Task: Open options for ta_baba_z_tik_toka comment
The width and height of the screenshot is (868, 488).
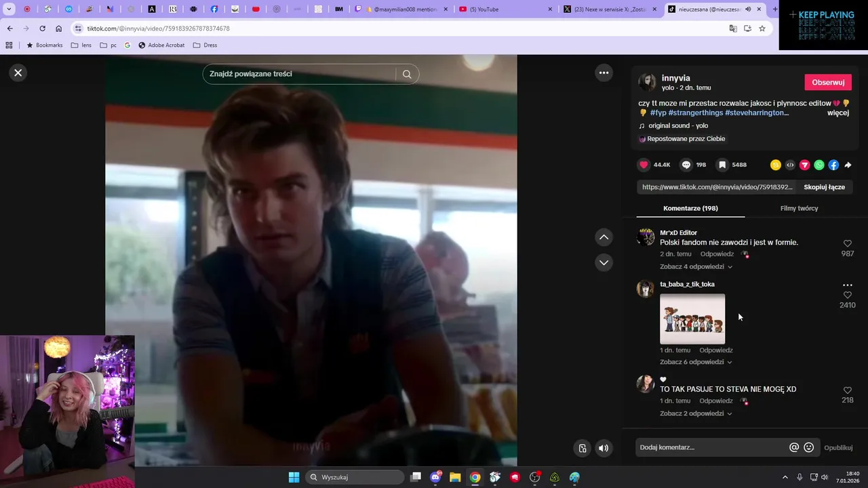Action: [x=847, y=285]
